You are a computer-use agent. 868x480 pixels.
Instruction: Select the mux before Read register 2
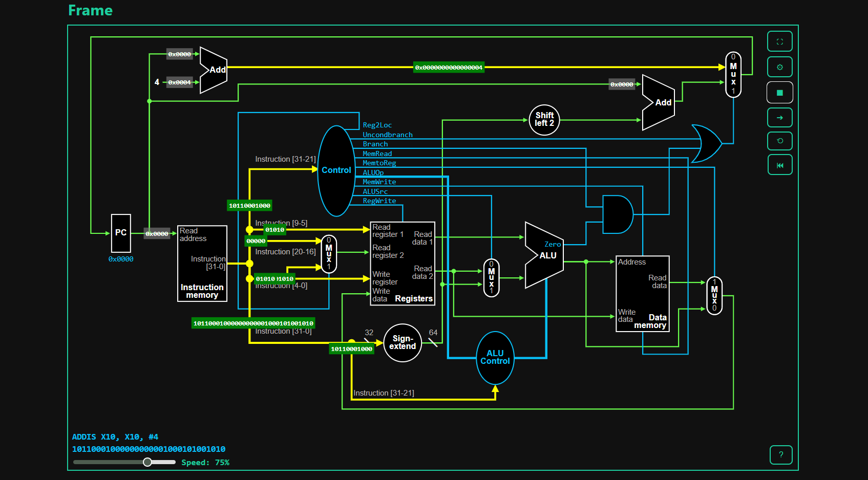point(329,254)
